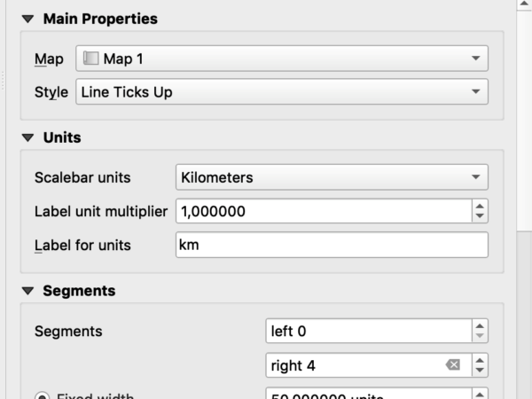Select the Fixed width radio button

coord(42,395)
